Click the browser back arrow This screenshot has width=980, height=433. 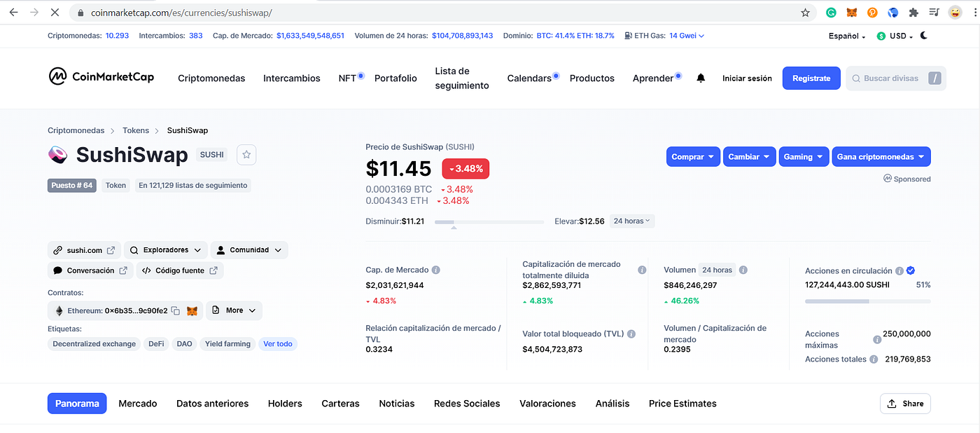click(x=13, y=13)
